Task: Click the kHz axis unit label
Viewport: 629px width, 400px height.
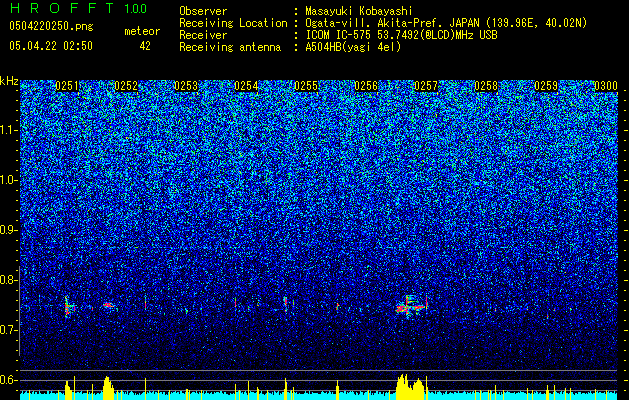Action: [9, 81]
